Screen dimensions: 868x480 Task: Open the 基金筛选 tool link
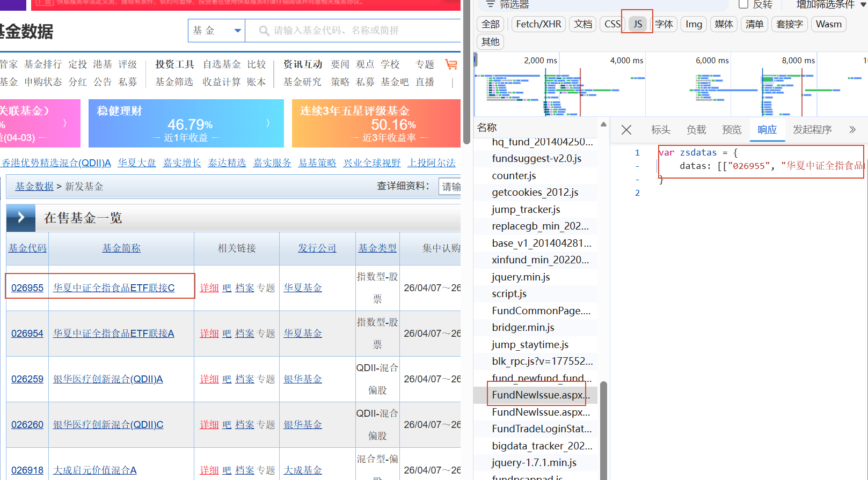pyautogui.click(x=174, y=82)
